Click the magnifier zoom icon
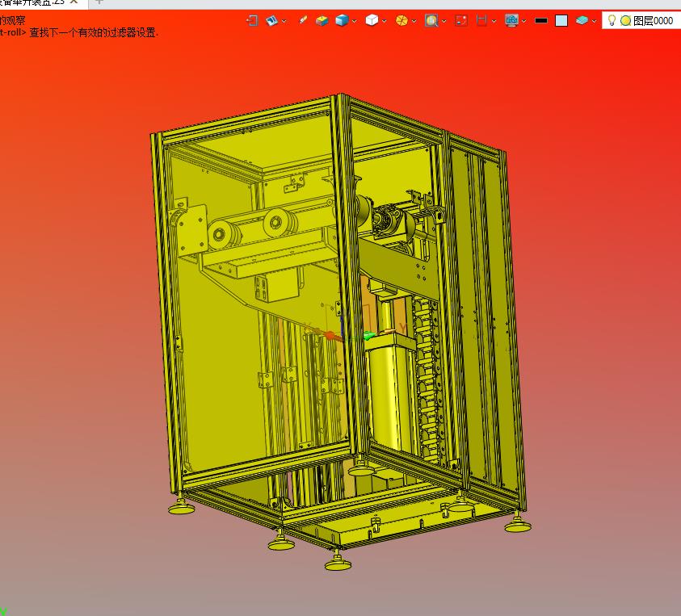Screen dimensions: 681x616 (431, 20)
